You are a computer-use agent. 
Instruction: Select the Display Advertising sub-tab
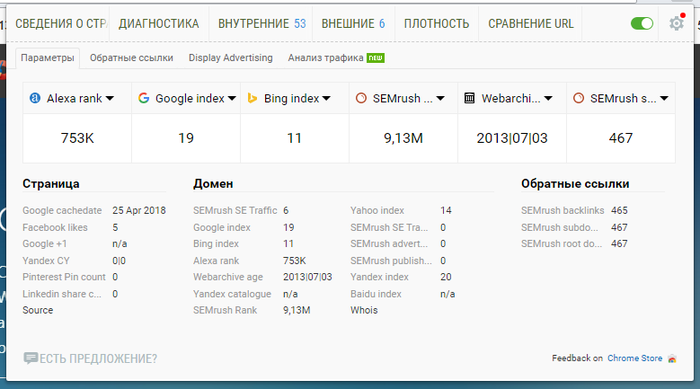pyautogui.click(x=230, y=58)
